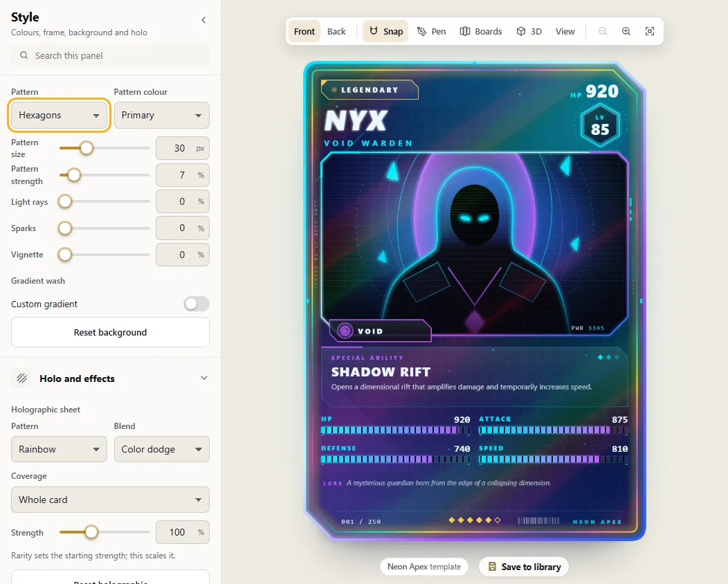
Task: Click the holographic Strength slider handle
Action: 91,532
